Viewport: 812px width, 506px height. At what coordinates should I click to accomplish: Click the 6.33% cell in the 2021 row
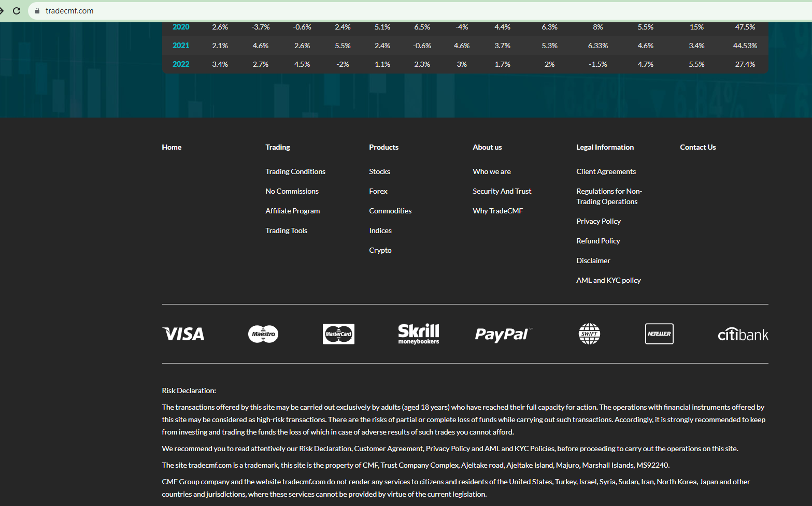pyautogui.click(x=598, y=46)
